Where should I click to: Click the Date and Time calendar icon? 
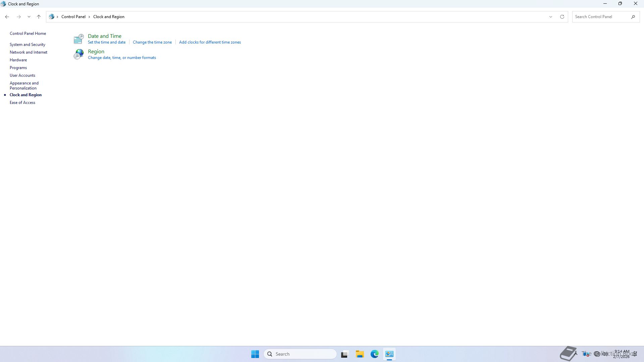(x=78, y=39)
